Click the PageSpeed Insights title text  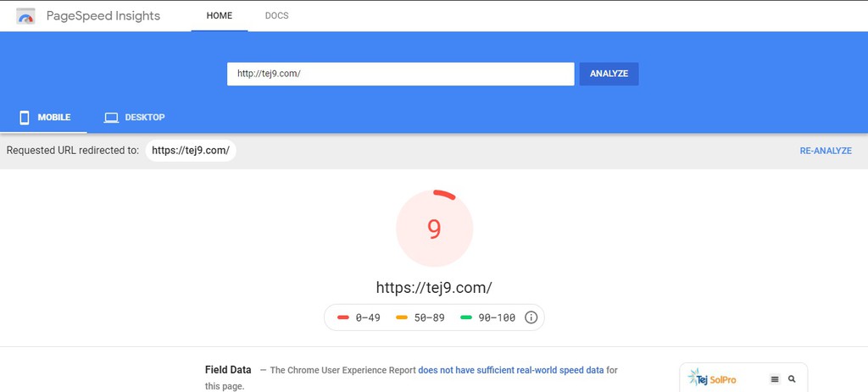pyautogui.click(x=103, y=16)
